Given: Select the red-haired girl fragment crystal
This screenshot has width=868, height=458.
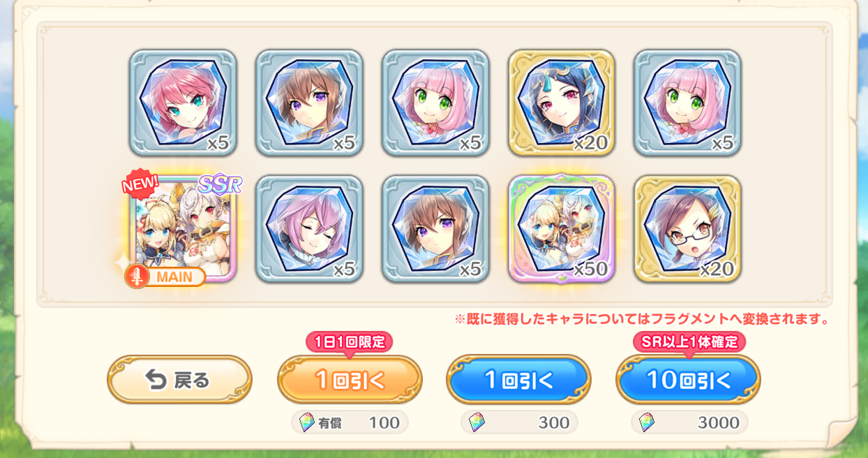Looking at the screenshot, I should point(183,103).
